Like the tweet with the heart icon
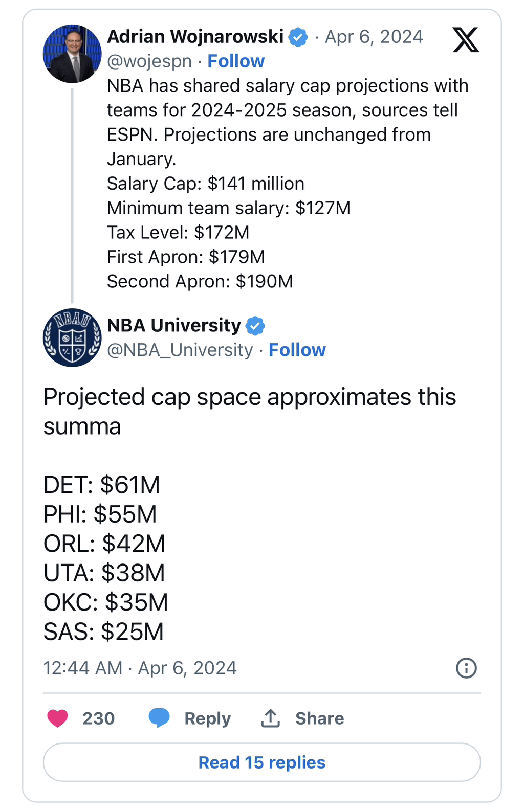This screenshot has width=524, height=812. point(58,718)
